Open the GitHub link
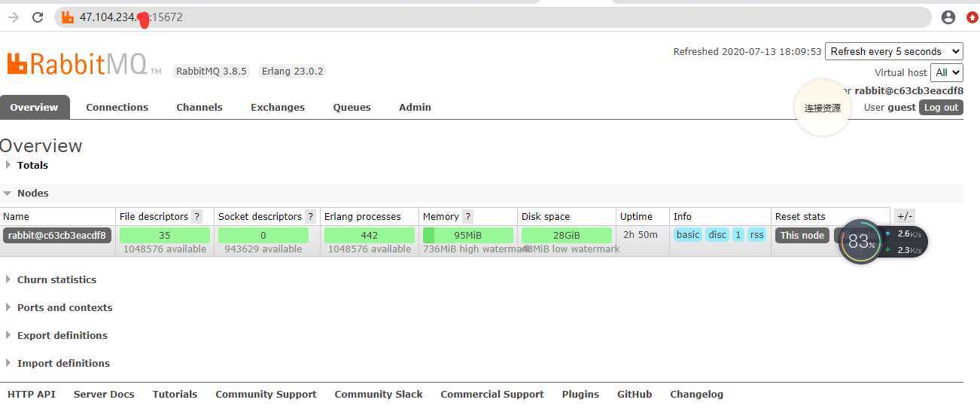 635,394
